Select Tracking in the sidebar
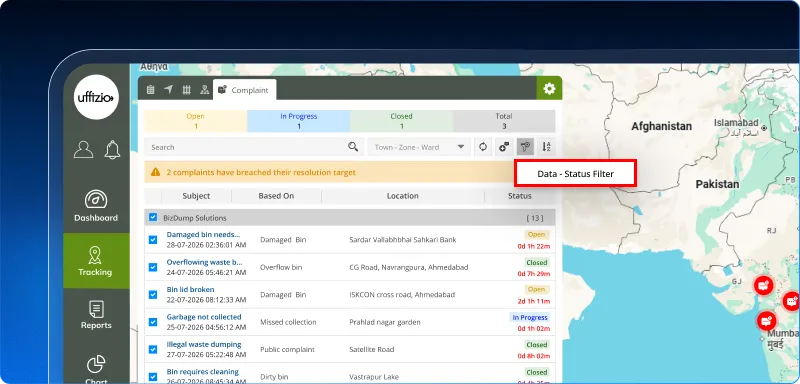 coord(96,261)
